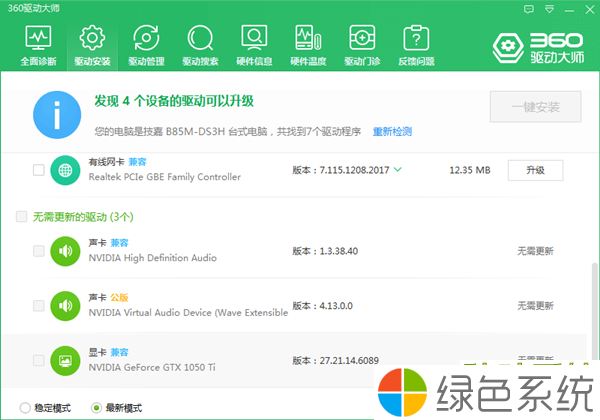Click the 一键安装 button
600x420 pixels.
(535, 107)
